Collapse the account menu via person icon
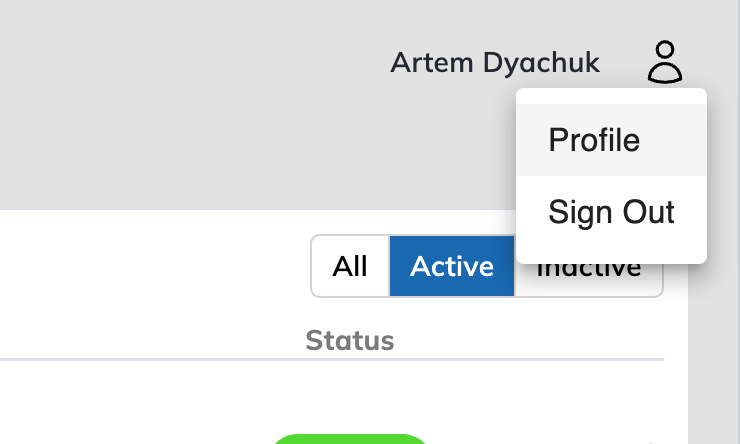Viewport: 740px width, 444px height. coord(665,62)
